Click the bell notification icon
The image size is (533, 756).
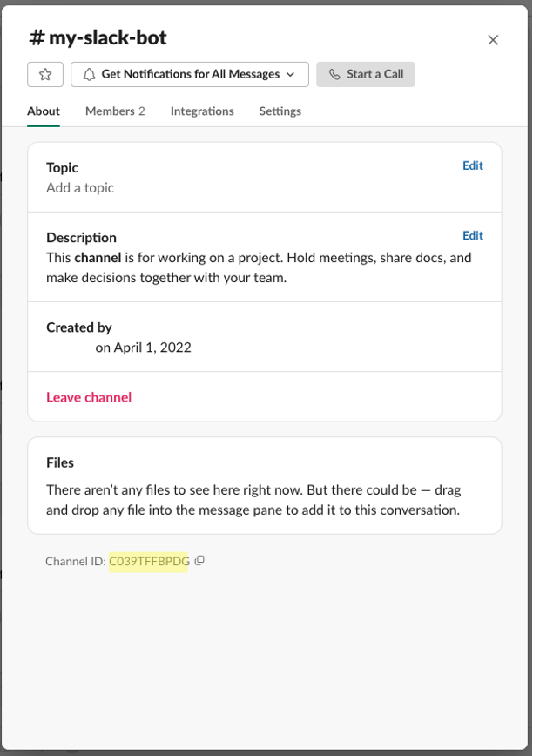tap(89, 74)
